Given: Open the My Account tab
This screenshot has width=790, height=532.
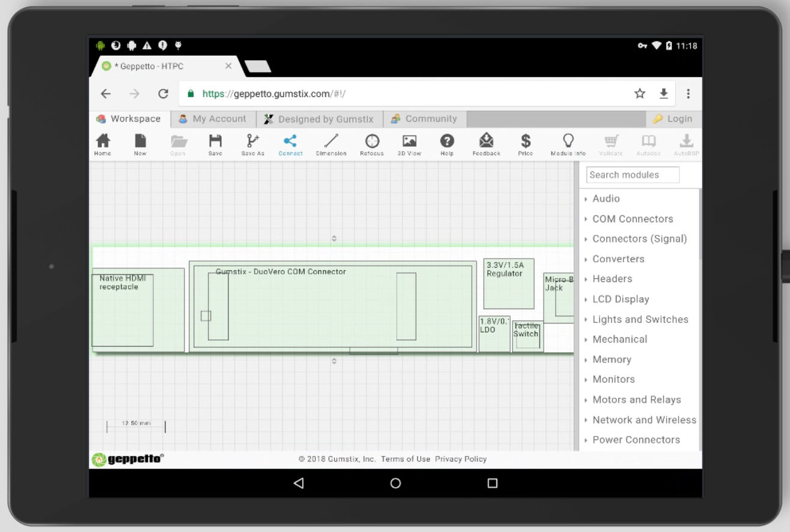Looking at the screenshot, I should click(x=213, y=119).
